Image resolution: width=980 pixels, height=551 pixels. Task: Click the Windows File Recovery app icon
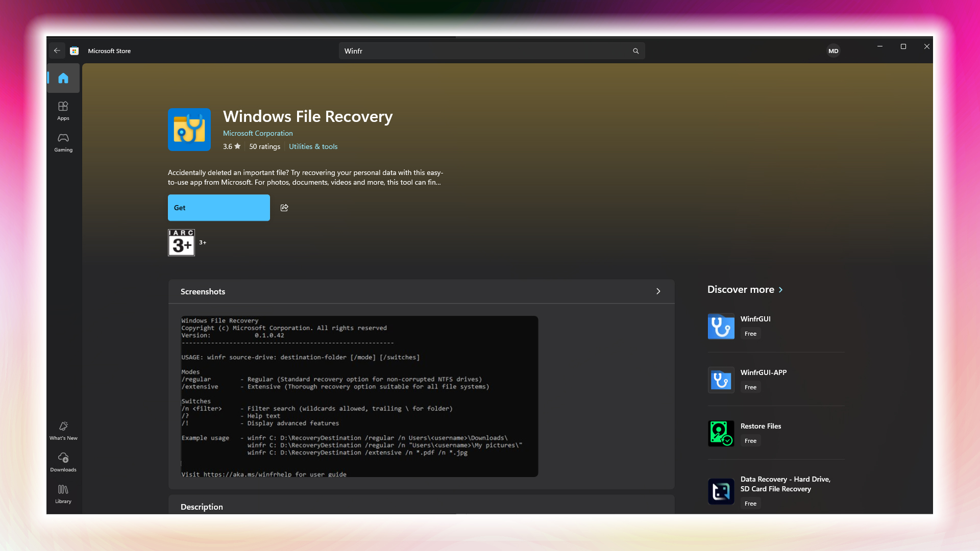pyautogui.click(x=189, y=129)
